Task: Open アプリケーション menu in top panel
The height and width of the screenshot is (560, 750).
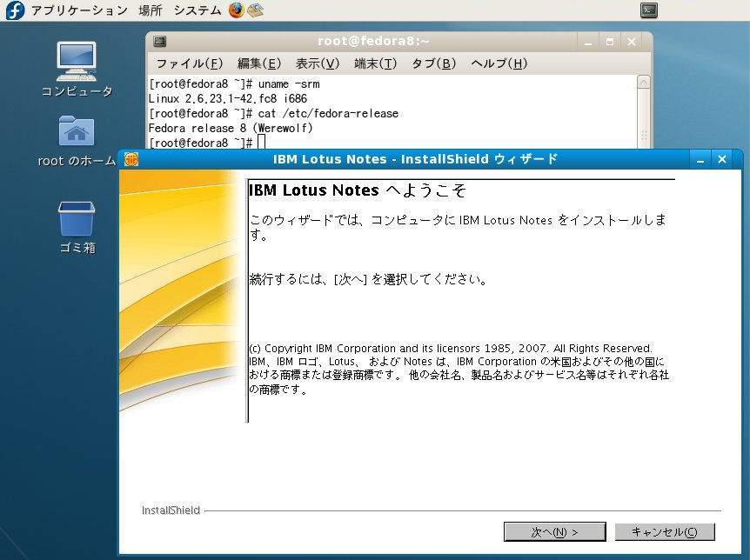Action: tap(79, 10)
